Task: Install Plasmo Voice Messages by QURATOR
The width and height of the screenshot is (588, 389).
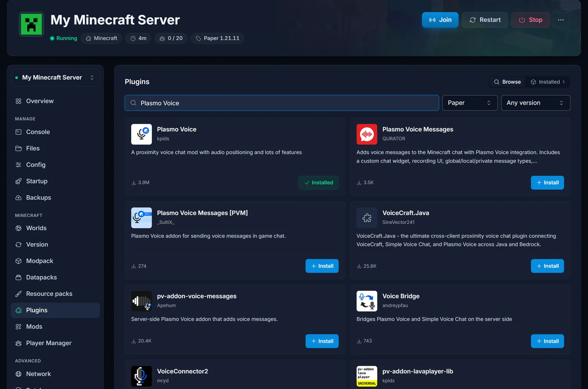Action: (547, 183)
